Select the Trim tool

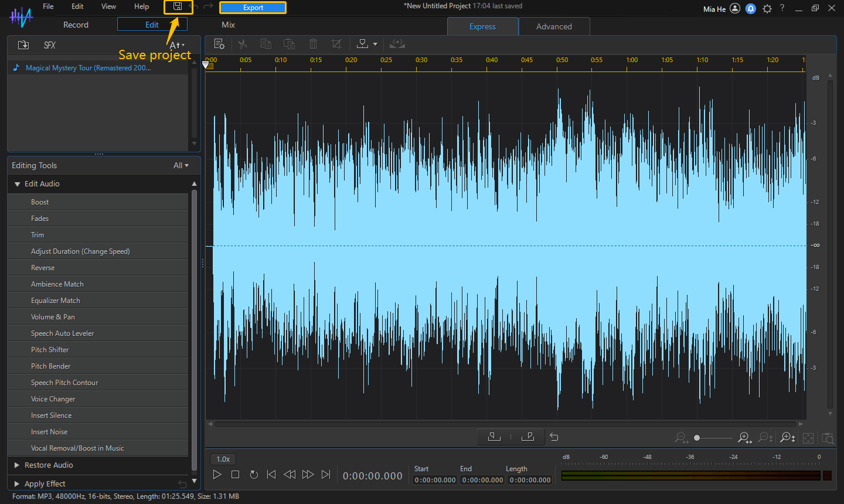[98, 234]
